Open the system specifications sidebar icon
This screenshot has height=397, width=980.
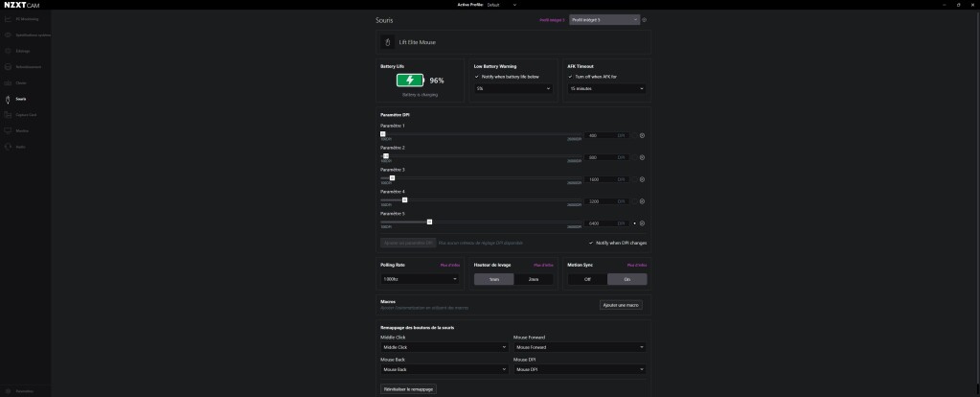click(8, 35)
